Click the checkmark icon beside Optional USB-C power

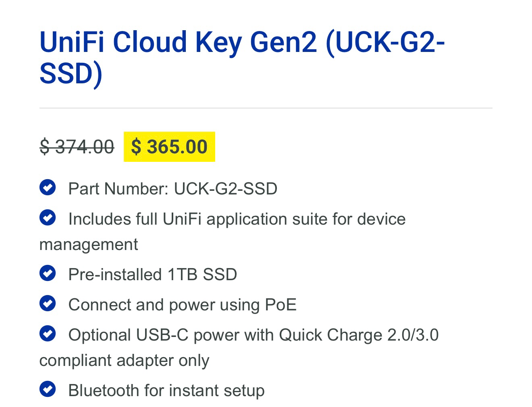pyautogui.click(x=48, y=334)
